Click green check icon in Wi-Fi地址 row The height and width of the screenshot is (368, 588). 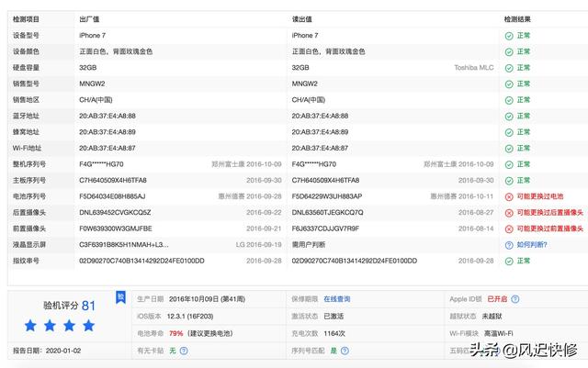coord(509,149)
